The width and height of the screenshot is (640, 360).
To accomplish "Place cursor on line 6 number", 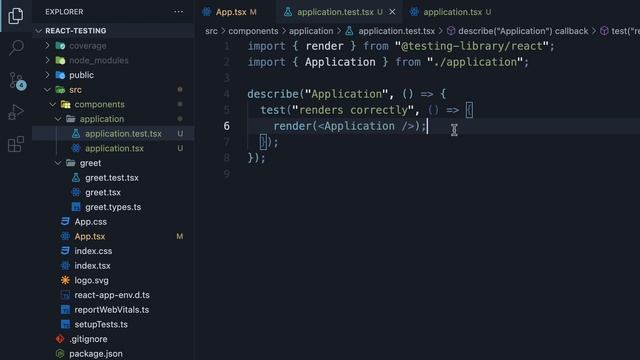I will [x=227, y=126].
